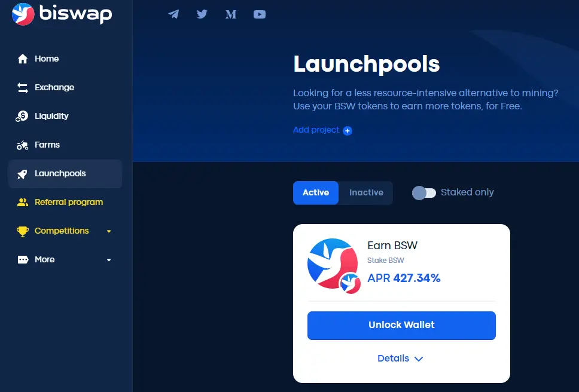The width and height of the screenshot is (579, 392).
Task: Click the Add project link
Action: pyautogui.click(x=316, y=130)
